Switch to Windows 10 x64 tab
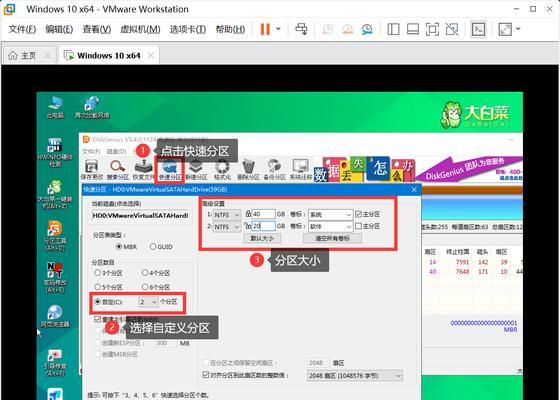Viewport: 560px width, 400px height. coord(109,56)
